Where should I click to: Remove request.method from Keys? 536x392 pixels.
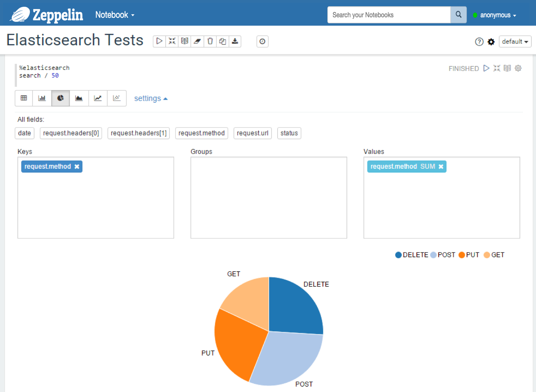pos(77,166)
